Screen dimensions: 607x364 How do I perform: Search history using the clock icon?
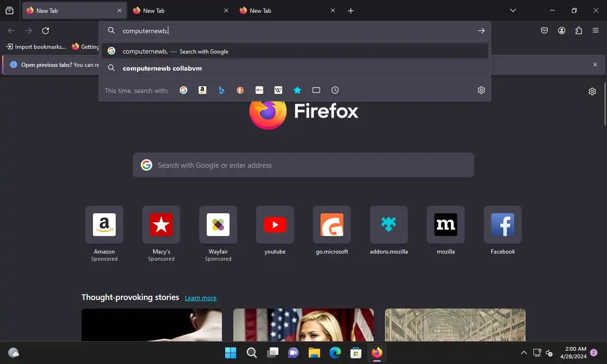[x=335, y=90]
